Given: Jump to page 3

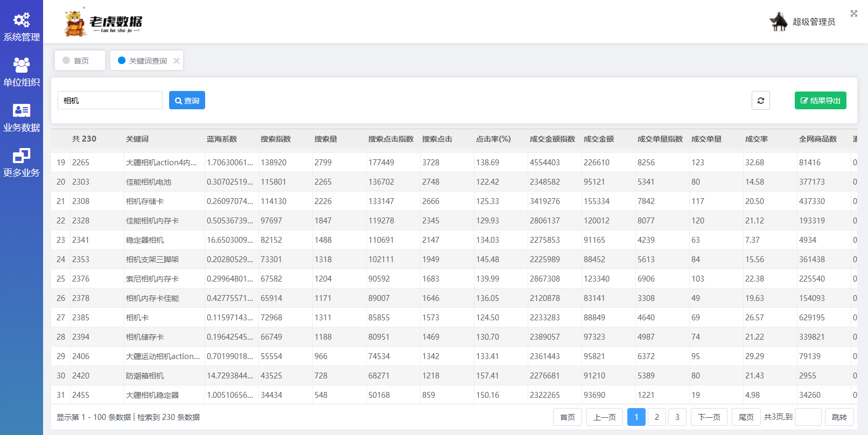Looking at the screenshot, I should (x=677, y=417).
